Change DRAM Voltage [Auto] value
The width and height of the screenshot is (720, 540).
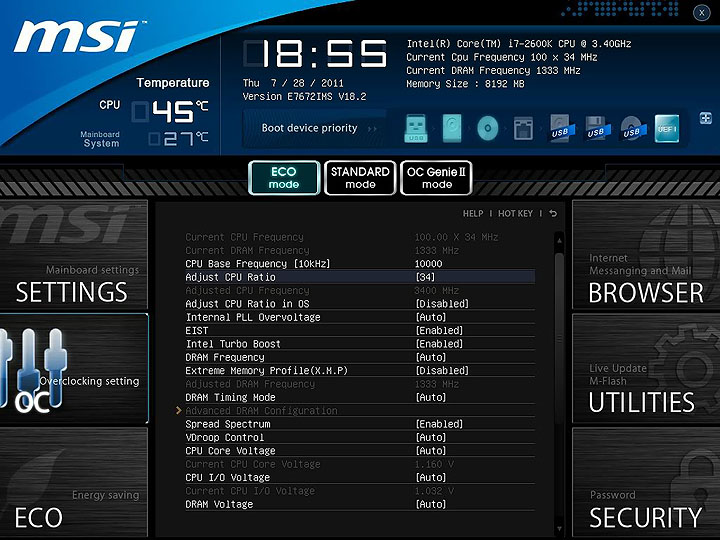pyautogui.click(x=431, y=504)
